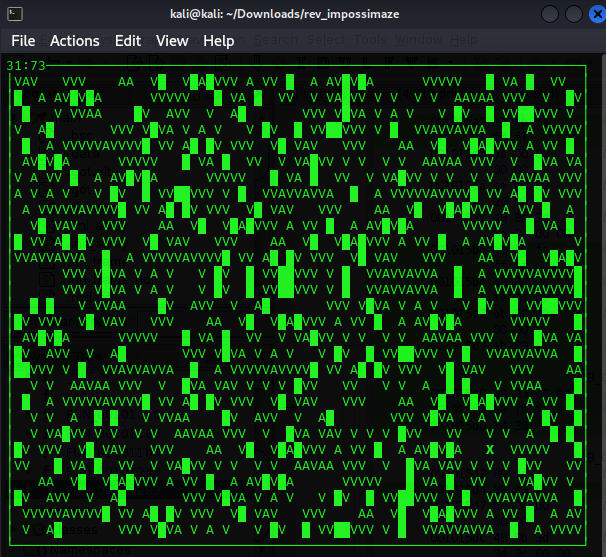Viewport: 606px width, 557px height.
Task: Click the X player marker in the maze
Action: pyautogui.click(x=489, y=449)
